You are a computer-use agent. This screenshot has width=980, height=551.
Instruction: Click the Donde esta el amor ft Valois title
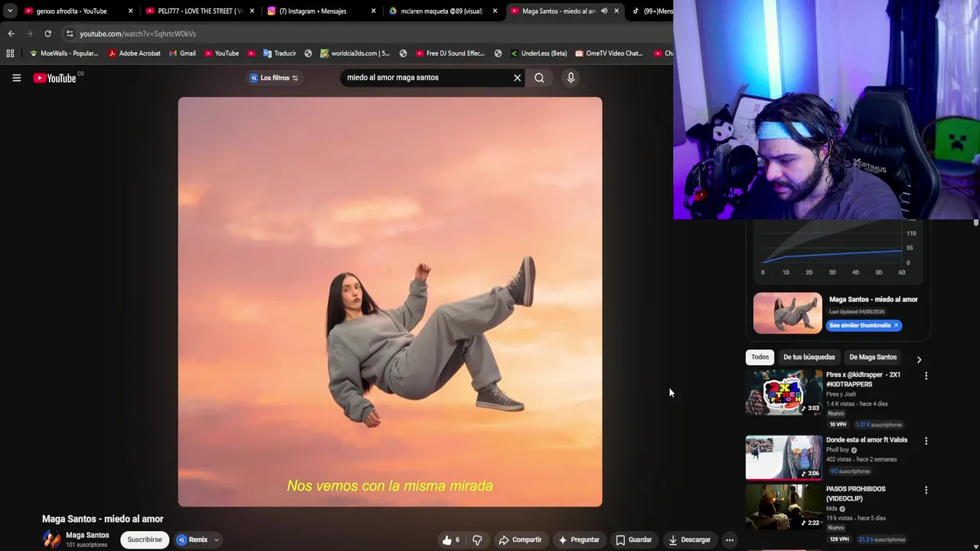tap(867, 440)
